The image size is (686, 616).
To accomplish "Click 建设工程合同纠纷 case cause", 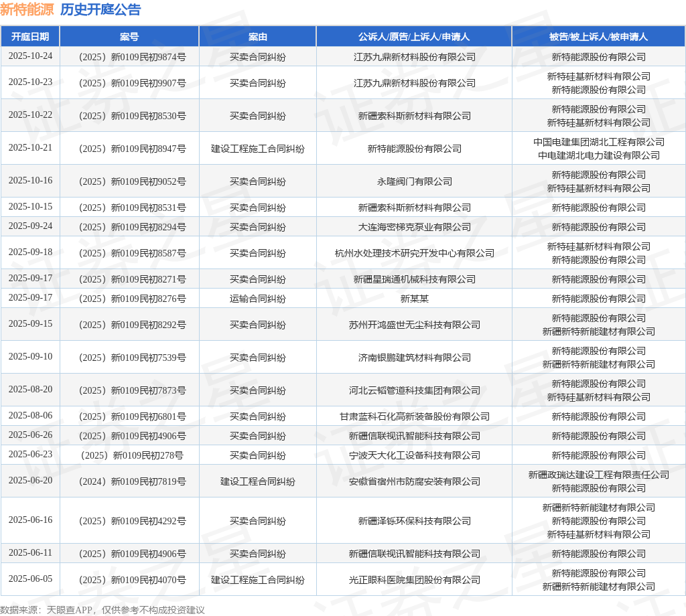I will (x=258, y=482).
